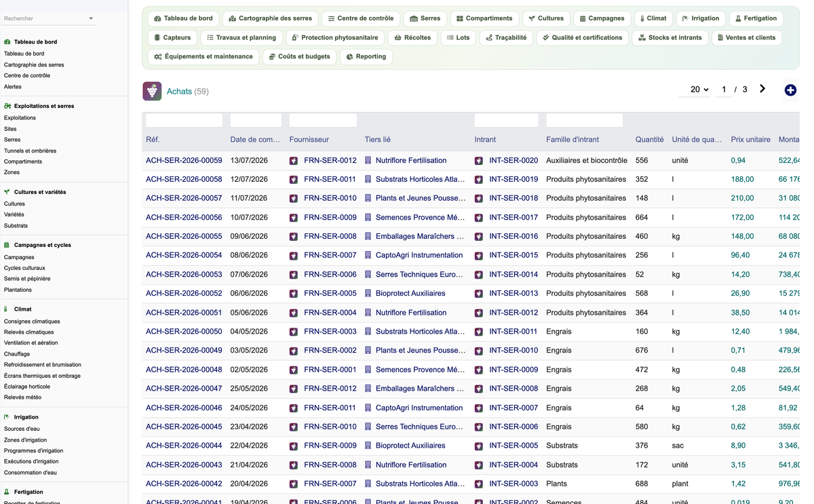814x504 pixels.
Task: Sort by Tiers lié column header
Action: pos(378,140)
